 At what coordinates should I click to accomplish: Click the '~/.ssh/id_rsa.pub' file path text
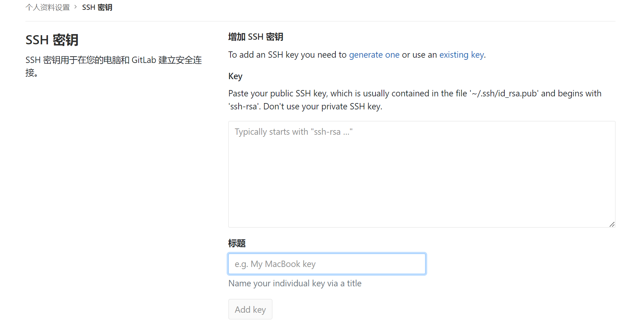pos(504,94)
